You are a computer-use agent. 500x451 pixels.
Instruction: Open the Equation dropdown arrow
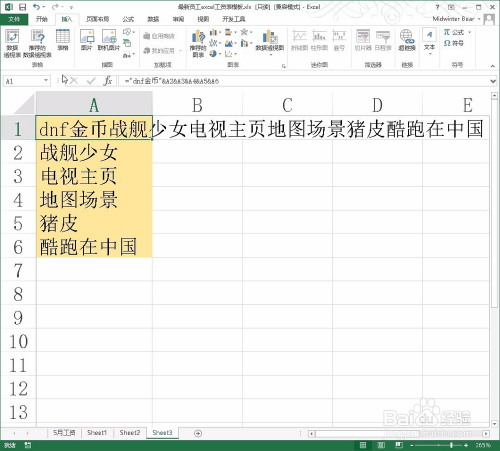[469, 32]
